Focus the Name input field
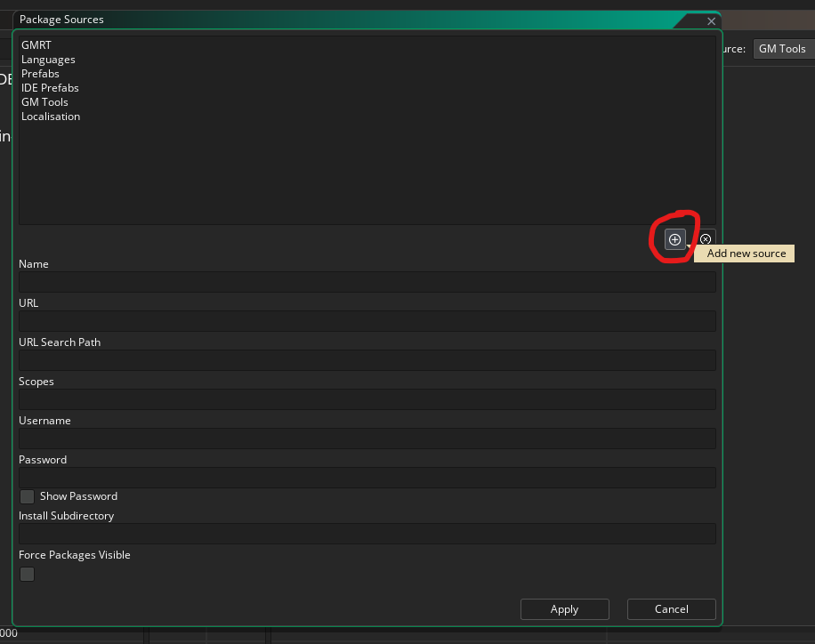Viewport: 815px width, 644px height. pyautogui.click(x=367, y=282)
